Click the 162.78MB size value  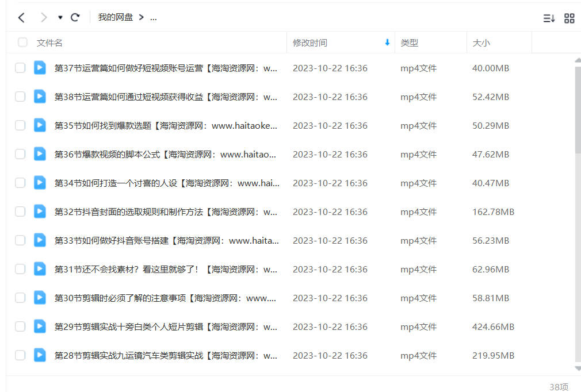[493, 212]
